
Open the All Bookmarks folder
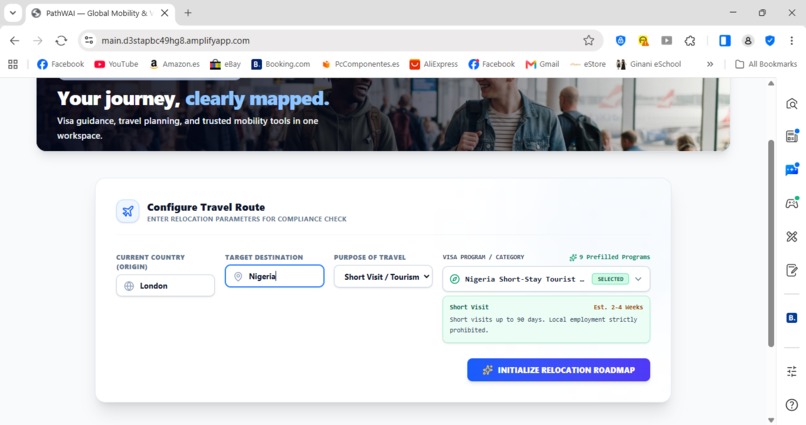click(x=766, y=64)
